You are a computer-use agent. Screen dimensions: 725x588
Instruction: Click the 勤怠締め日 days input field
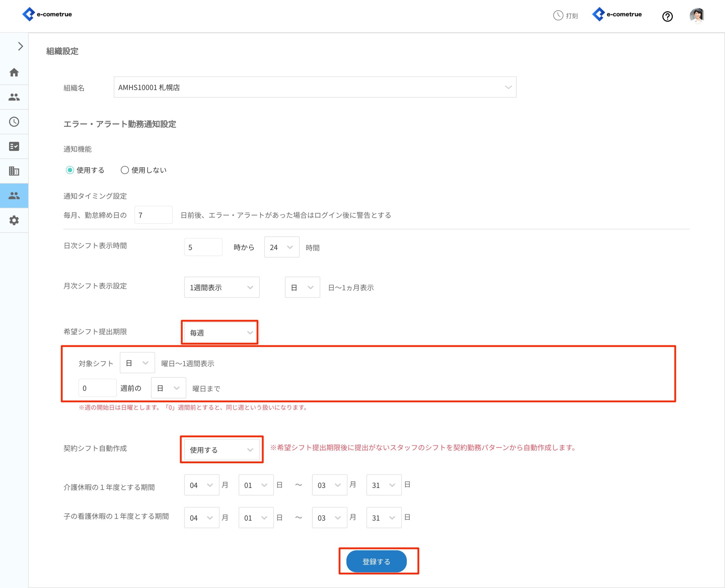pos(153,215)
